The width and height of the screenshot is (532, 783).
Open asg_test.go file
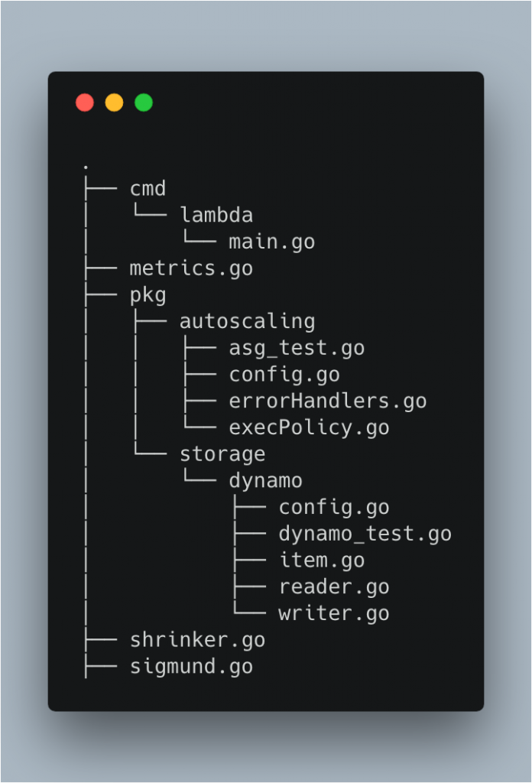tap(297, 348)
